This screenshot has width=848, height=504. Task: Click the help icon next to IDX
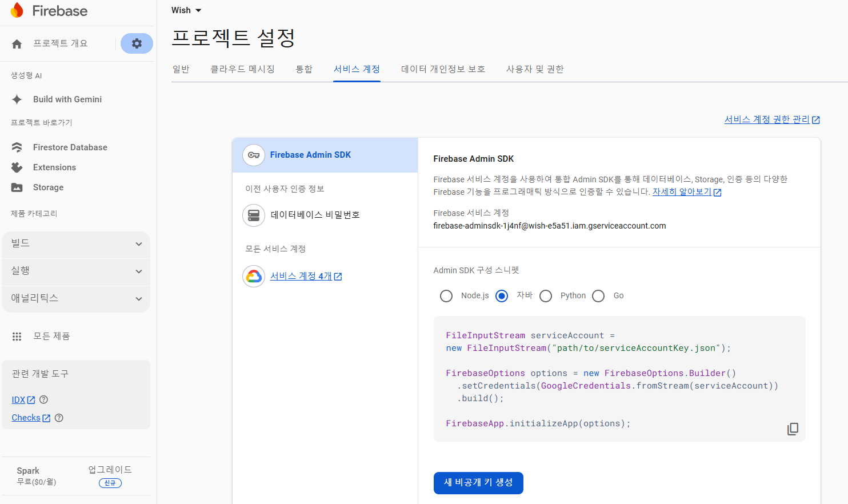click(44, 400)
